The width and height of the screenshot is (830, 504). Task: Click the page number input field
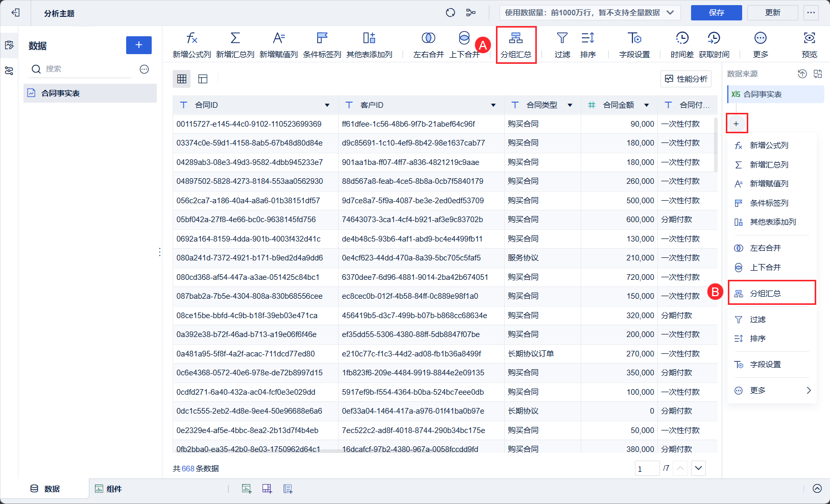pyautogui.click(x=647, y=469)
